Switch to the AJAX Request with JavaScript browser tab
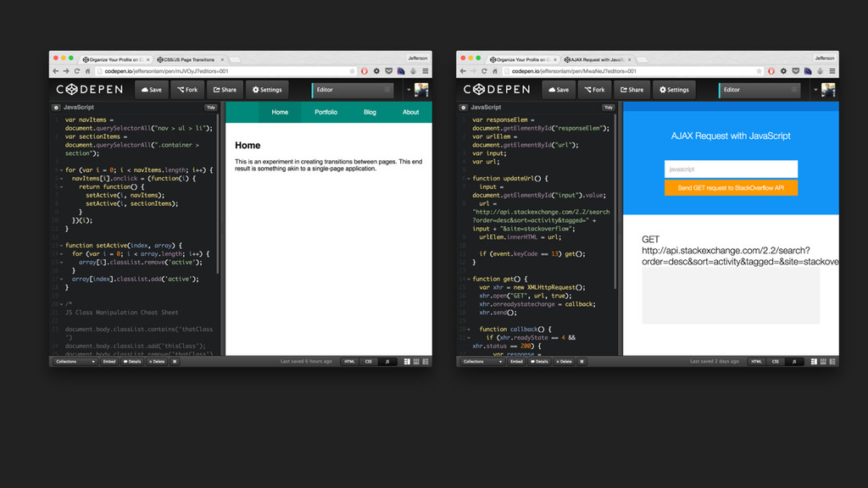Screen dimensions: 868x488 (x=598, y=59)
